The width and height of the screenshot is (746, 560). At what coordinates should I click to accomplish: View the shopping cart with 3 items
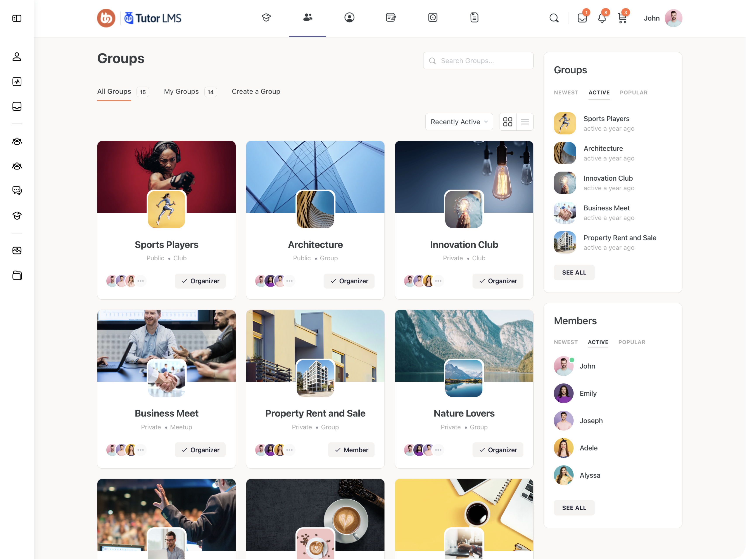click(622, 19)
